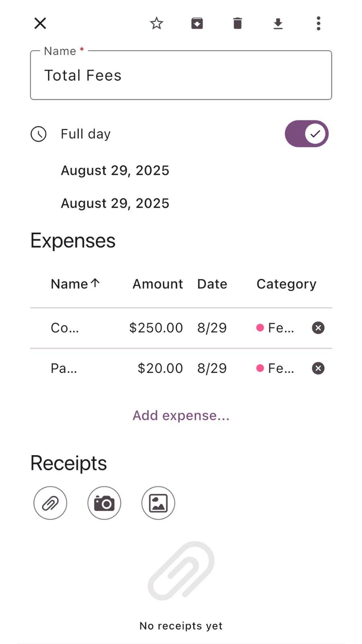Screen dimensions: 362x644
Task: Star this entry as favorite
Action: [156, 23]
